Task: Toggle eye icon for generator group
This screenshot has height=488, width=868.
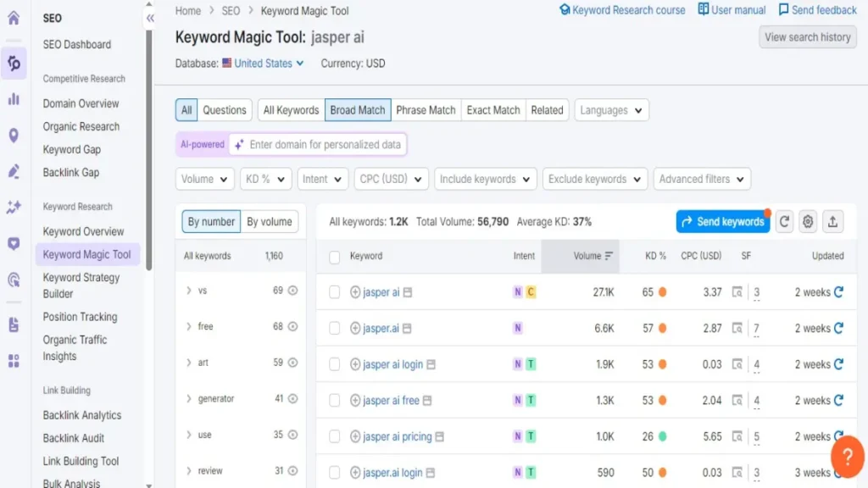Action: coord(292,398)
